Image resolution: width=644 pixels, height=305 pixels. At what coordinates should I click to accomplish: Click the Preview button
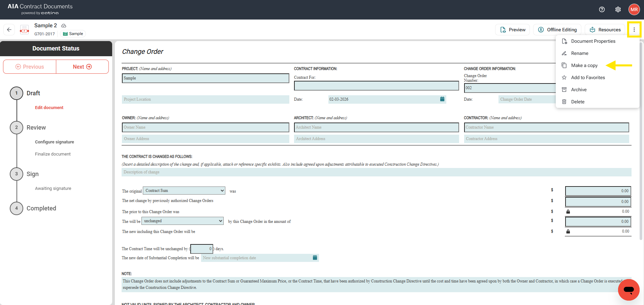(513, 30)
